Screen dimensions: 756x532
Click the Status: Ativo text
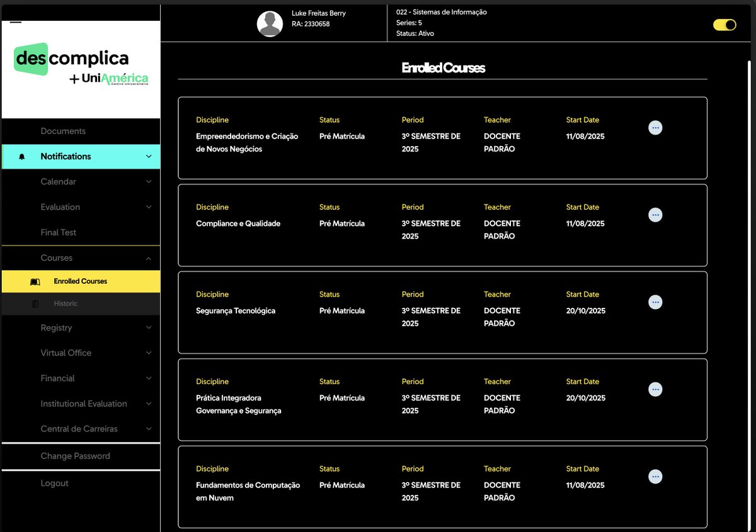click(x=415, y=33)
